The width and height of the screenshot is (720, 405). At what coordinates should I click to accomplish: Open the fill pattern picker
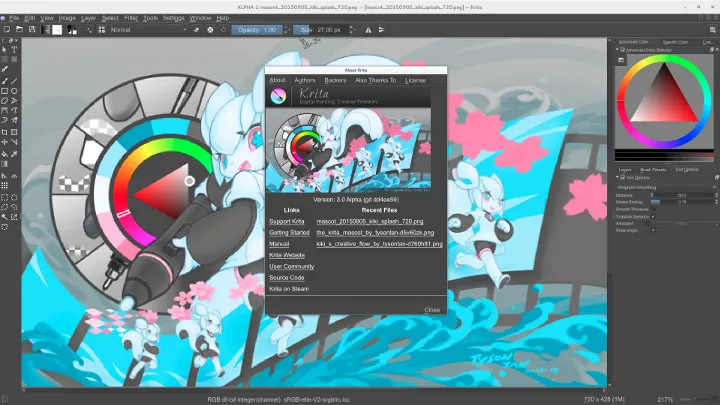click(57, 30)
